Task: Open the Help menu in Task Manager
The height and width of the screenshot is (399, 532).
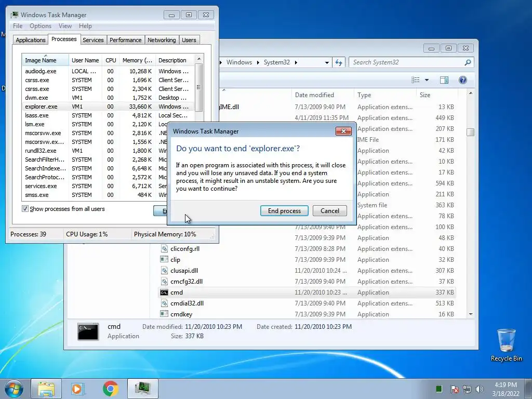Action: (85, 26)
